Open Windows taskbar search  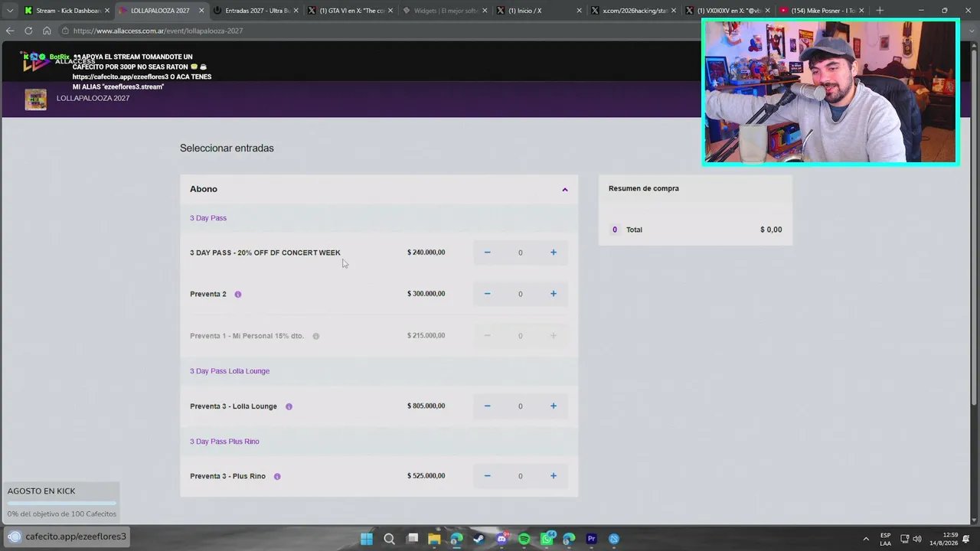(389, 539)
